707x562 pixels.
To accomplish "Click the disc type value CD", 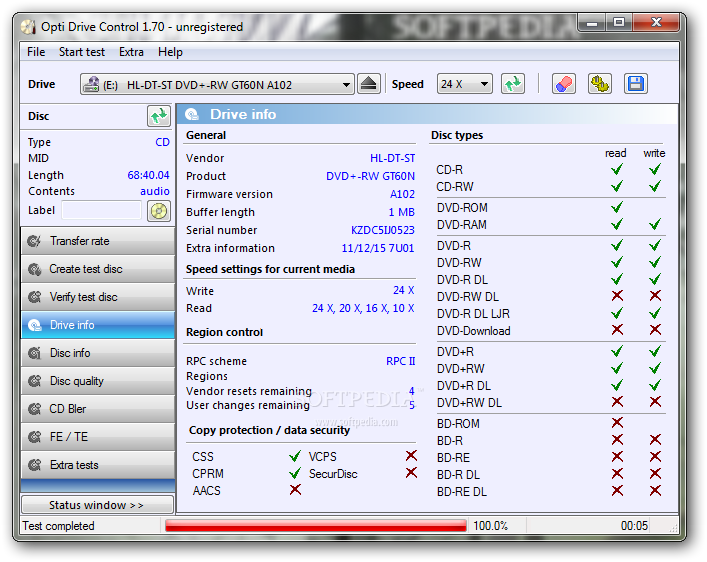I will click(162, 143).
